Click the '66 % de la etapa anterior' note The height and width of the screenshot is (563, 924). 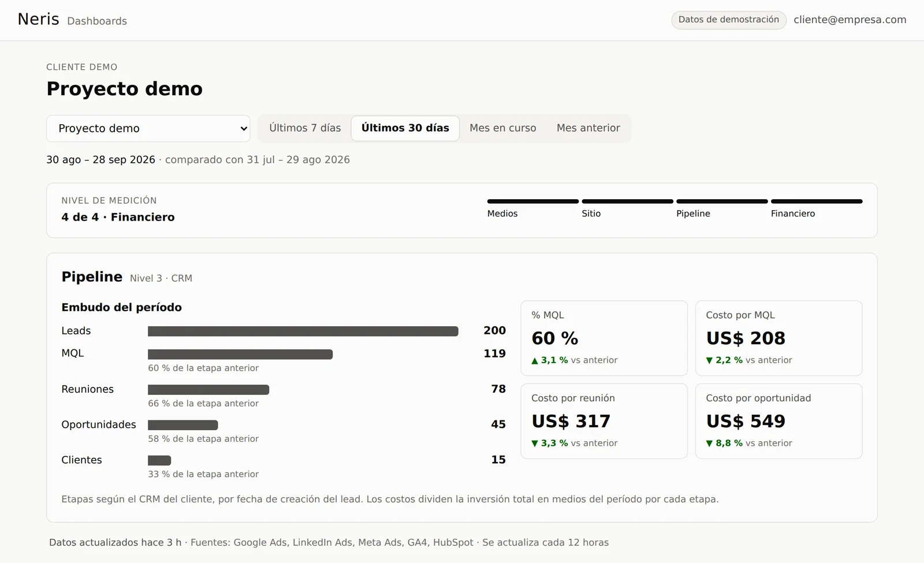(203, 404)
